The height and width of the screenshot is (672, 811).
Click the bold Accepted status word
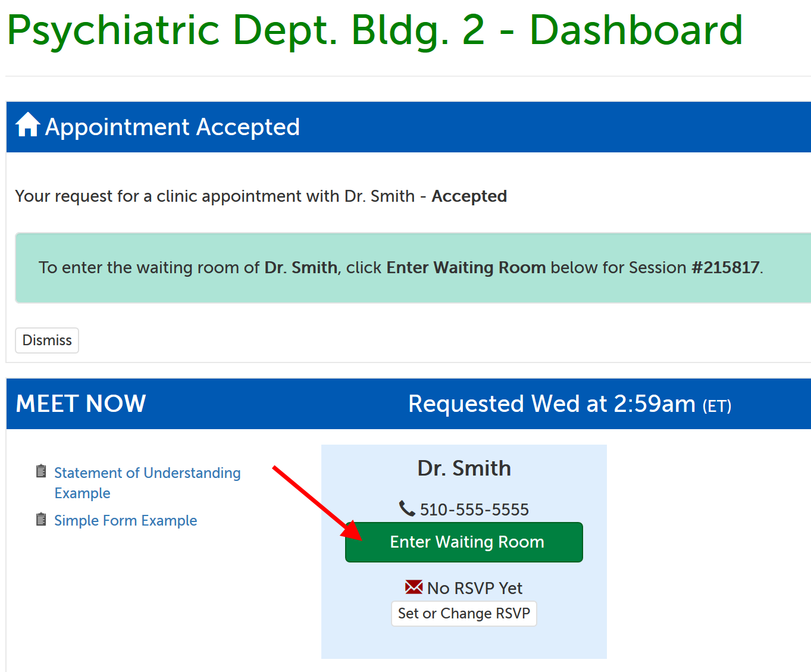coord(469,196)
